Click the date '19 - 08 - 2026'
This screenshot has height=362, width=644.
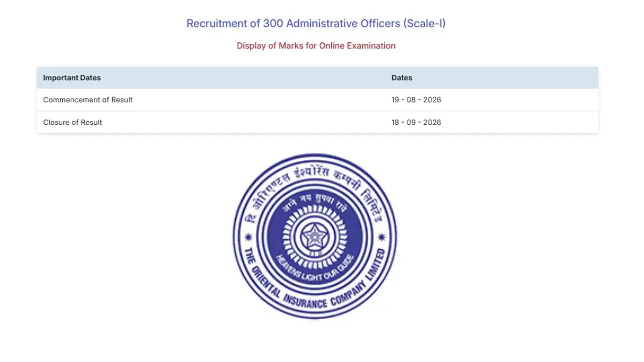click(416, 100)
